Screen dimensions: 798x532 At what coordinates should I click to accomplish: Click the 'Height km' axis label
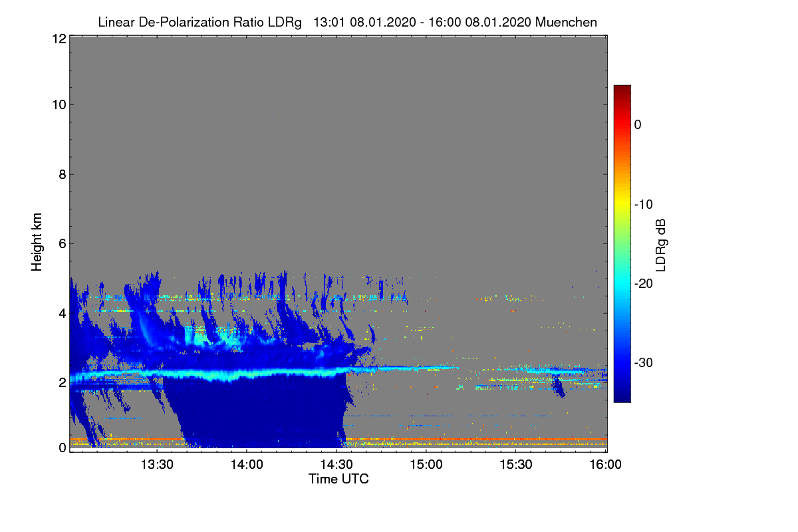point(37,243)
